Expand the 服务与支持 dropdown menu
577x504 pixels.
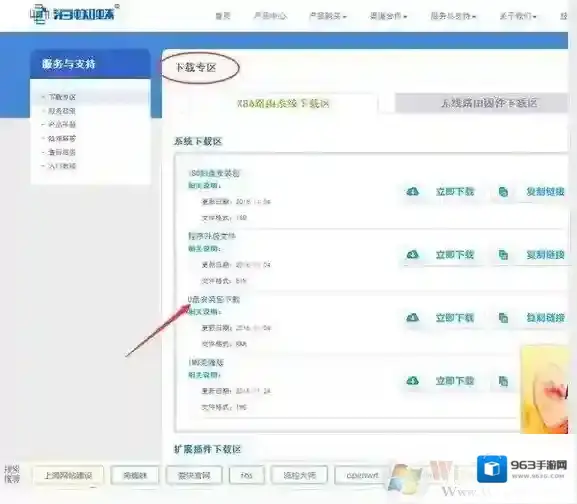[453, 16]
